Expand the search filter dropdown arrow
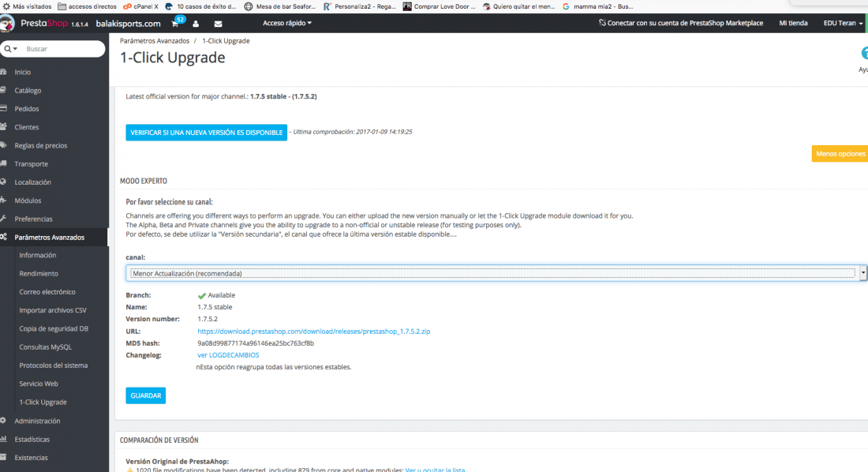Image resolution: width=868 pixels, height=472 pixels. coord(15,49)
